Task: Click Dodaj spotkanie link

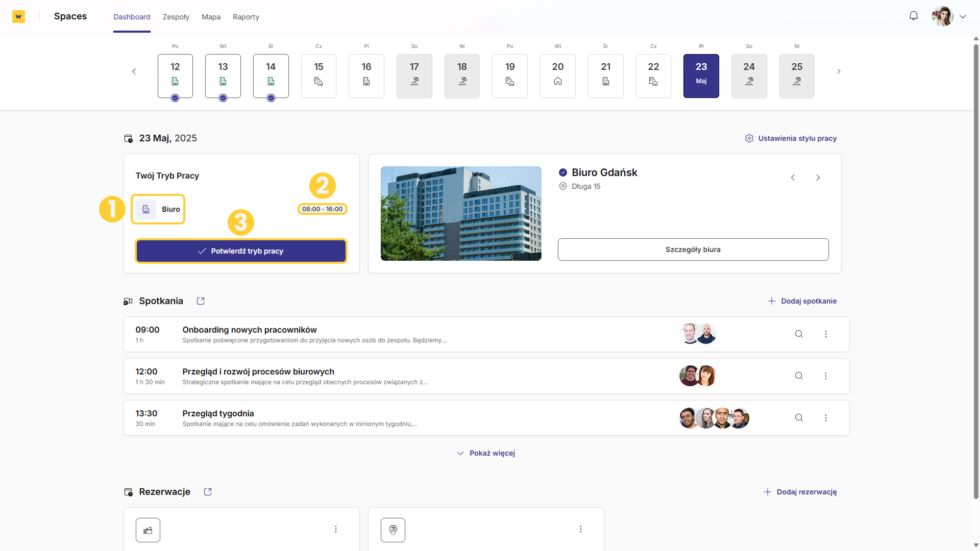Action: (x=802, y=301)
